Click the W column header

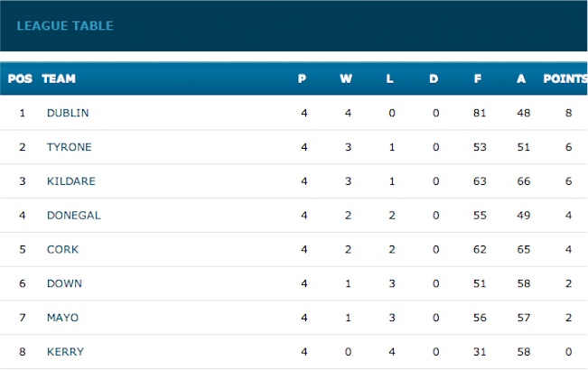point(346,79)
